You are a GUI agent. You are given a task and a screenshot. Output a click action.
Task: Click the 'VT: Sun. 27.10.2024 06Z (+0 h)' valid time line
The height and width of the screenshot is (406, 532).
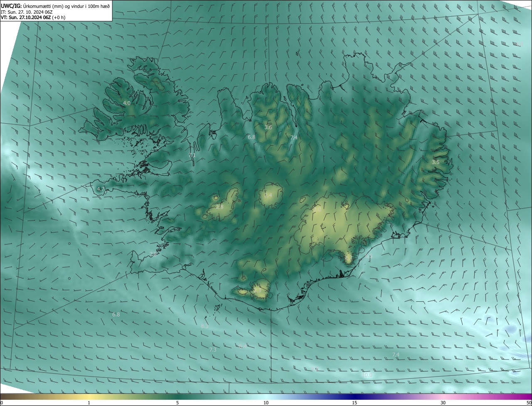33,17
